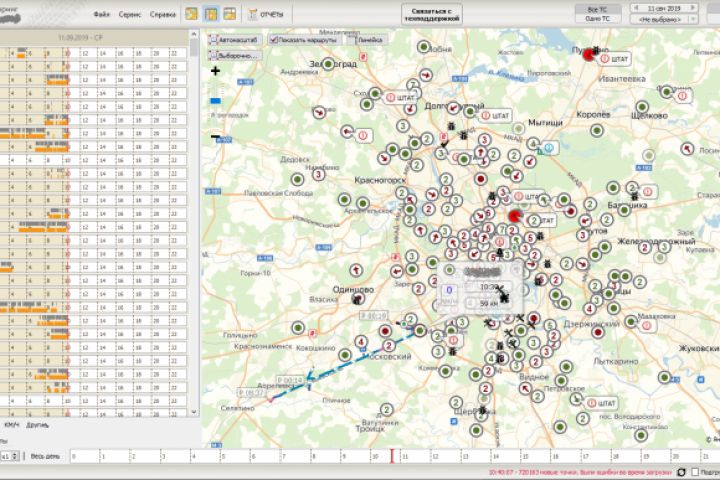Image resolution: width=720 pixels, height=480 pixels.
Task: Open the 11 сен 2019 date picker
Action: (663, 8)
